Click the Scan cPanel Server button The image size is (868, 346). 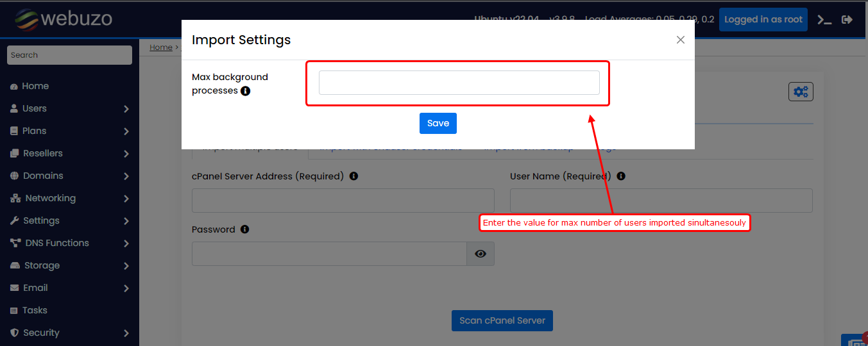[502, 320]
